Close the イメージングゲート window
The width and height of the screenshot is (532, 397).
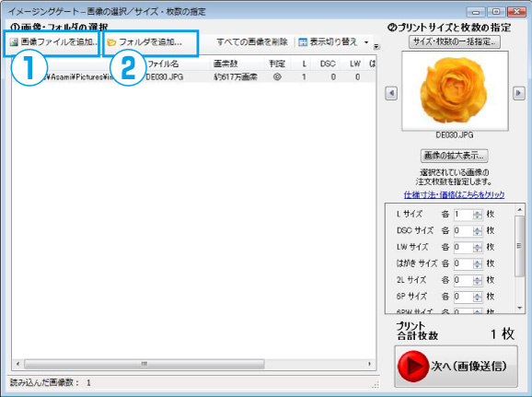tap(516, 12)
